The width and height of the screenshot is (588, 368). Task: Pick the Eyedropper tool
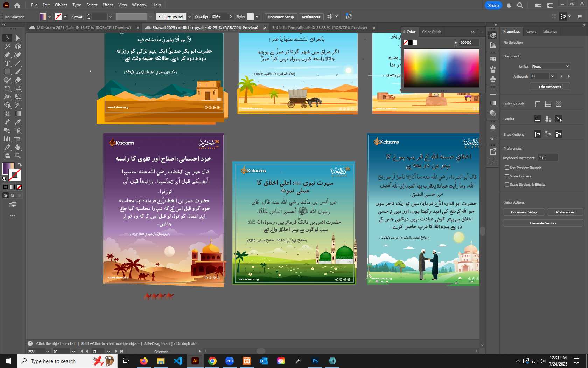(x=18, y=122)
